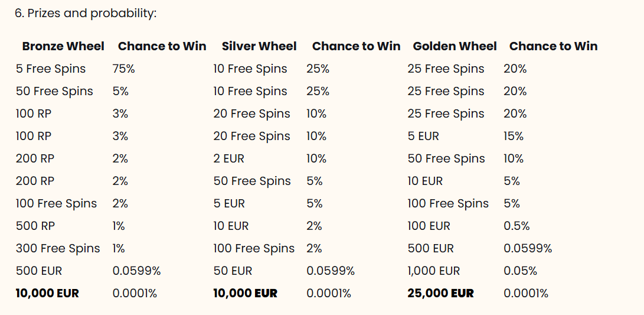Select the Silver Wheel column header
The height and width of the screenshot is (315, 644).
tap(259, 46)
